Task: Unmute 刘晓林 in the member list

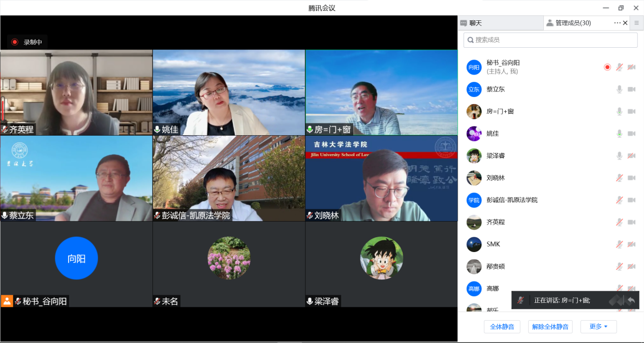Action: [x=619, y=178]
